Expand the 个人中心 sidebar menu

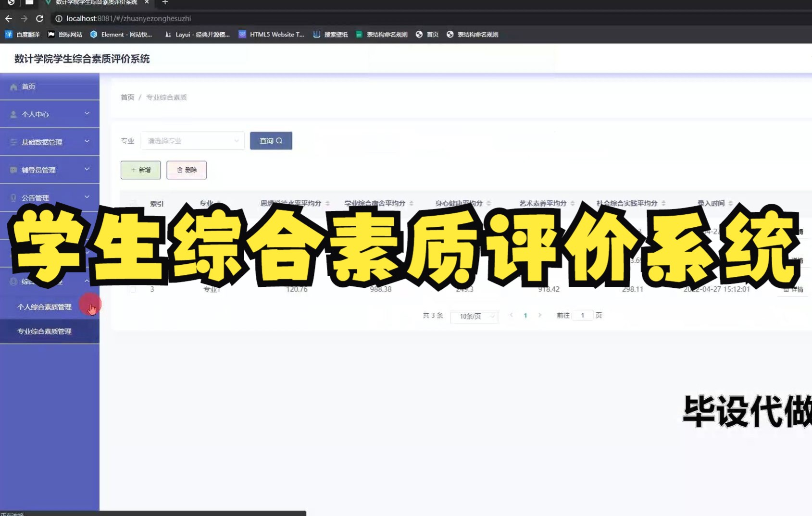click(x=50, y=114)
